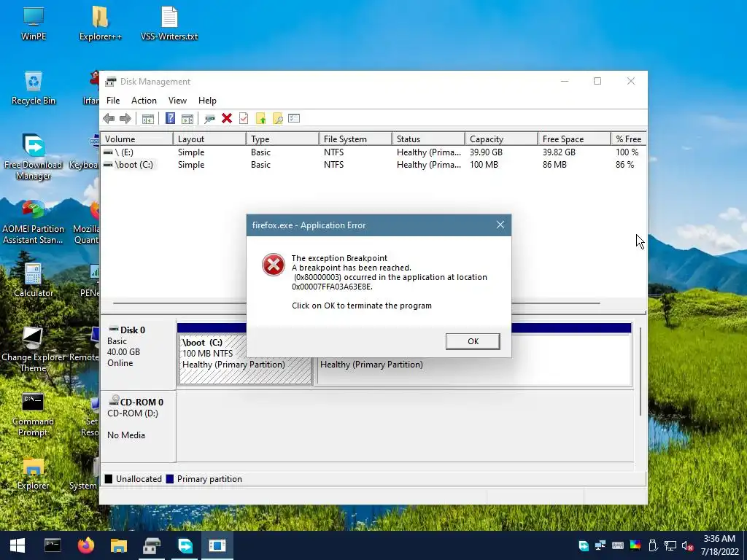Click the 100 MB capacity cell
747x560 pixels.
pyautogui.click(x=484, y=165)
